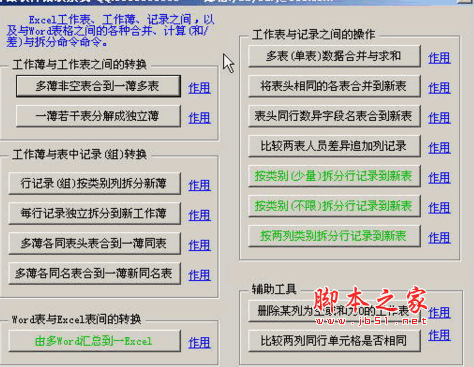The image size is (474, 367).
Task: Open 作用 link beside 表头同行数异字段名表合到新表
Action: tap(439, 118)
